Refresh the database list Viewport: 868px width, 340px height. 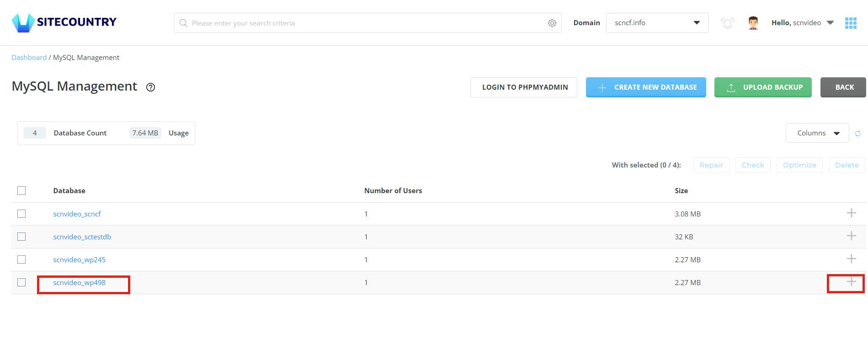click(x=857, y=134)
